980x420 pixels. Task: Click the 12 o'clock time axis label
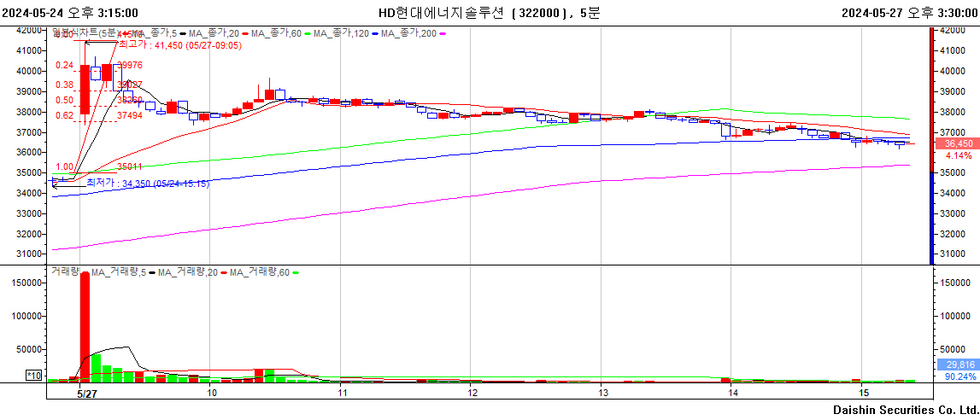point(472,394)
